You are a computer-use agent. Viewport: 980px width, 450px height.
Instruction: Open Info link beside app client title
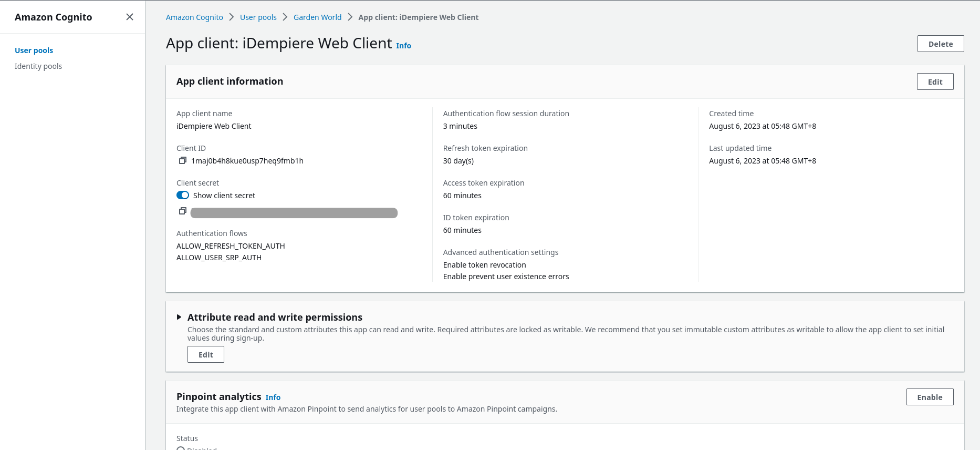click(x=403, y=46)
